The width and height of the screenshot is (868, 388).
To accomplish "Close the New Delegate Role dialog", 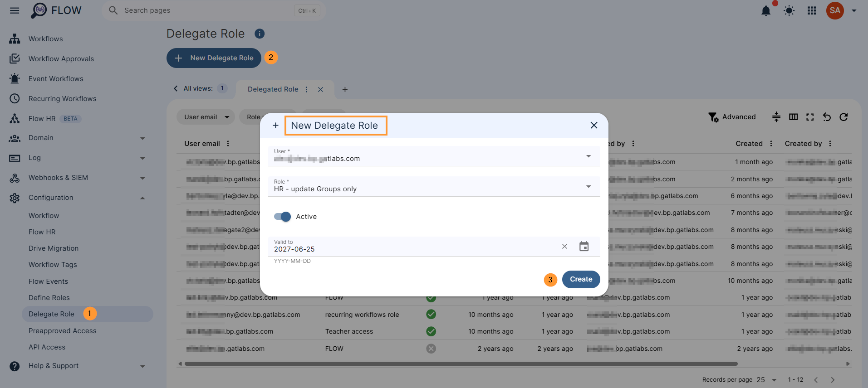I will 593,125.
